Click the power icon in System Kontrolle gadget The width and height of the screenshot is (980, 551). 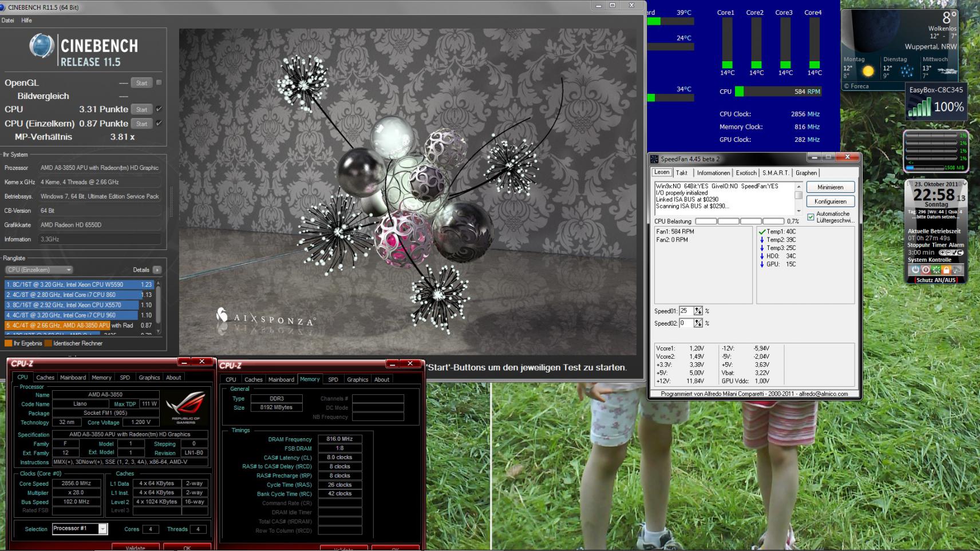(x=915, y=269)
